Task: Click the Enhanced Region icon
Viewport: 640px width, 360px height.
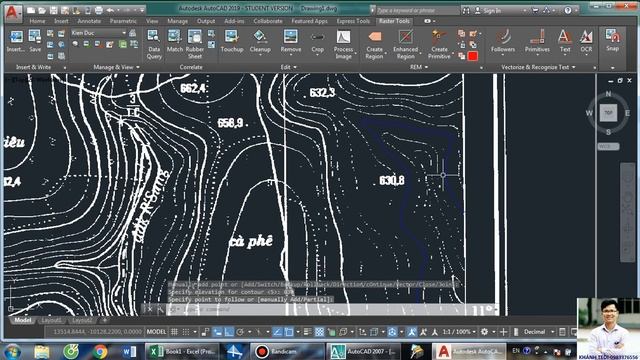Action: coord(405,38)
